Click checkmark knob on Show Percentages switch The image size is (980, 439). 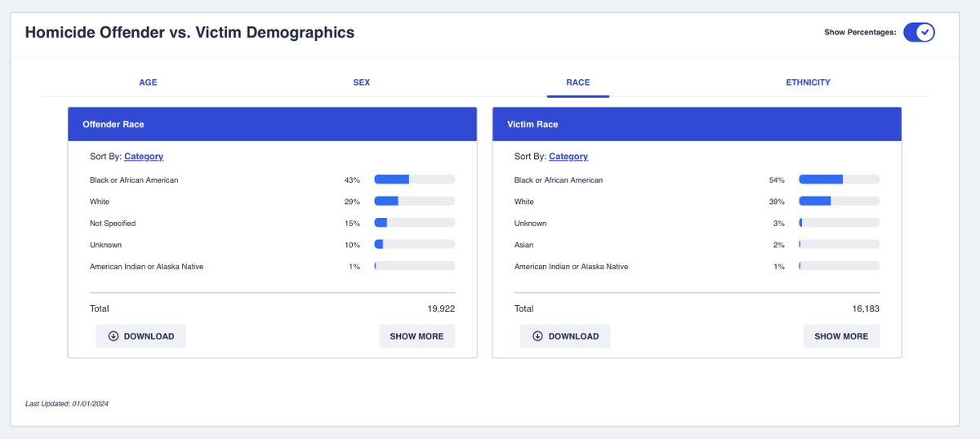tap(924, 33)
